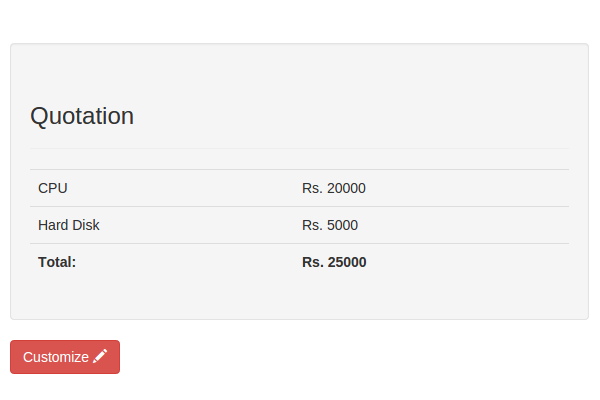Viewport: 600px width, 400px height.
Task: Select the Quotation heading text
Action: [x=82, y=116]
